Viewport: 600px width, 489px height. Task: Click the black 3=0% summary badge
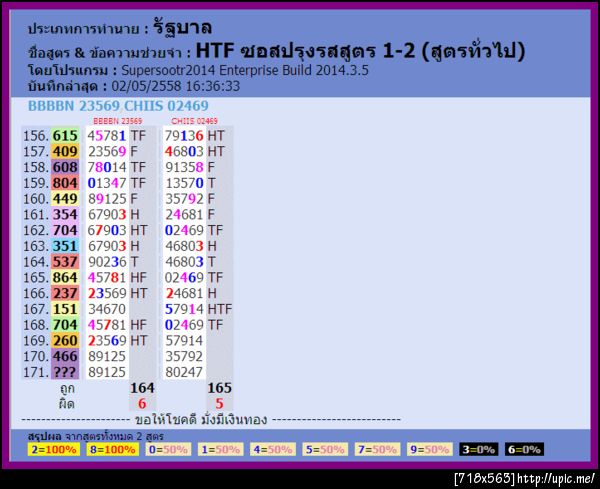[479, 450]
